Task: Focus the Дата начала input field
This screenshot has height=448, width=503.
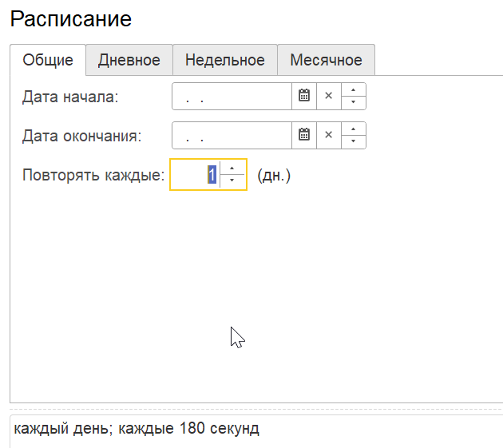Action: click(x=232, y=97)
